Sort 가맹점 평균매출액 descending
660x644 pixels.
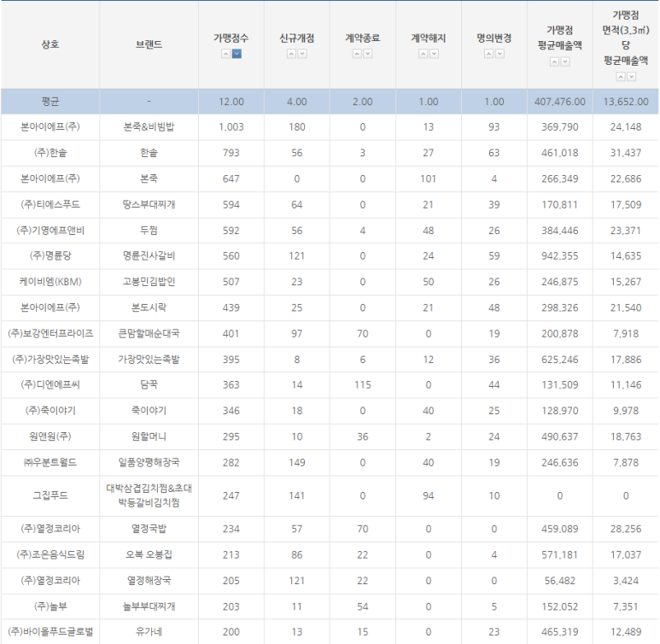(565, 61)
